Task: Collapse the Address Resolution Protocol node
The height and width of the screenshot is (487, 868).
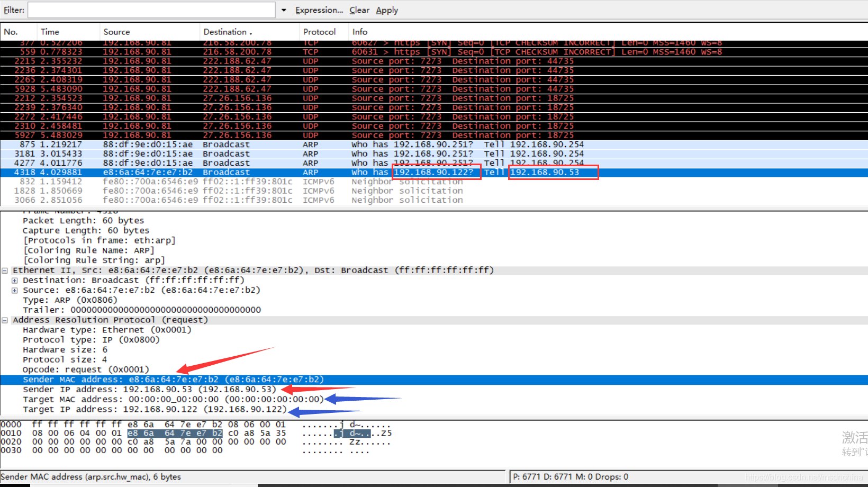Action: pos(5,320)
